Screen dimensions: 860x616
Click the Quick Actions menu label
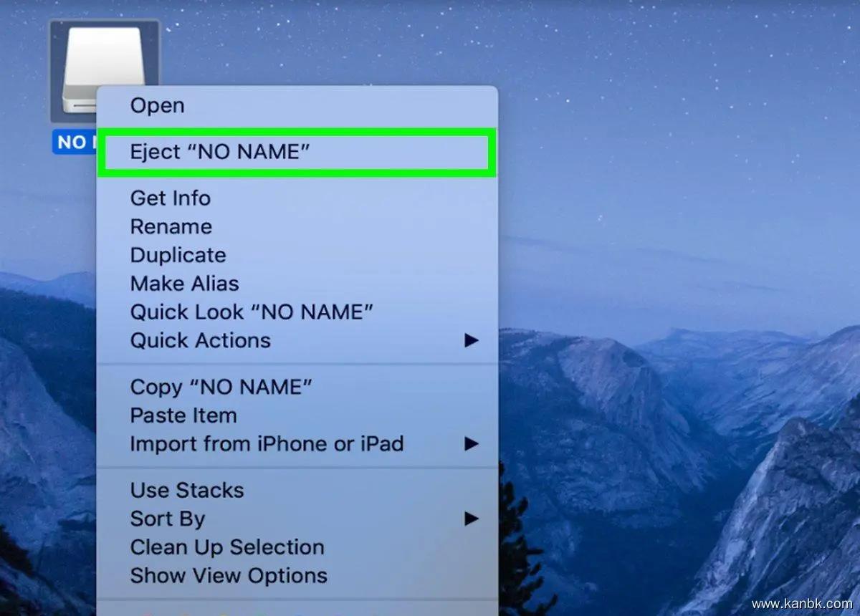(200, 341)
